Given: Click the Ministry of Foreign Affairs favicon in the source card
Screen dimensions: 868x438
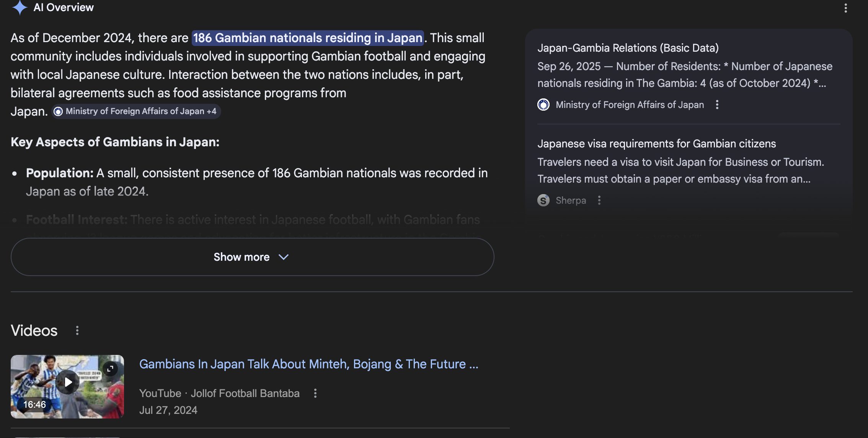Looking at the screenshot, I should pyautogui.click(x=543, y=105).
